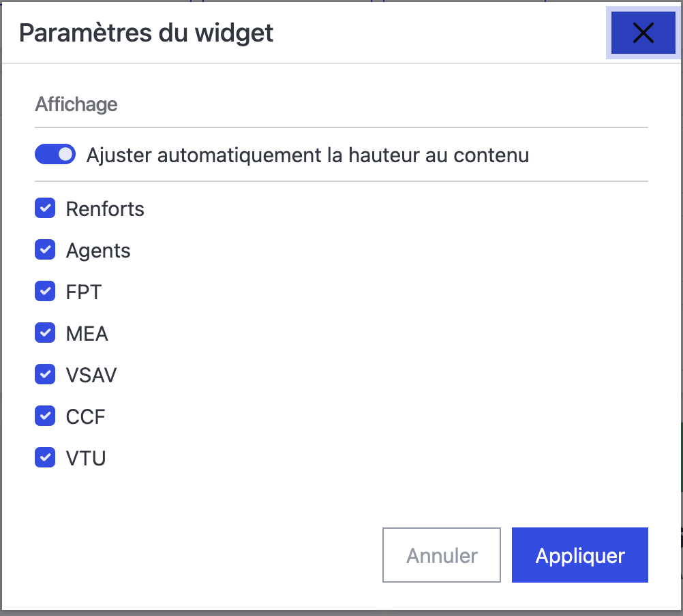Screen dimensions: 683x616
Task: Clear the VTU checkbox
Action: coord(45,458)
